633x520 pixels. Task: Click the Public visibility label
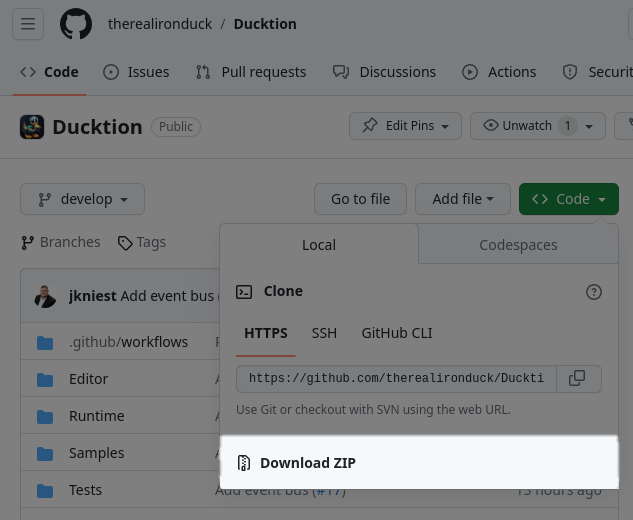tap(176, 127)
